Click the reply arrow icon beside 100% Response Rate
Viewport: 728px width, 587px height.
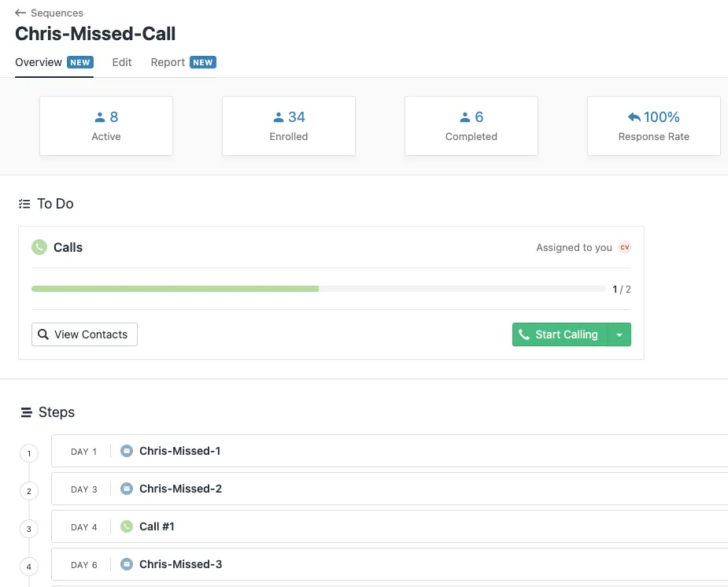[x=636, y=116]
